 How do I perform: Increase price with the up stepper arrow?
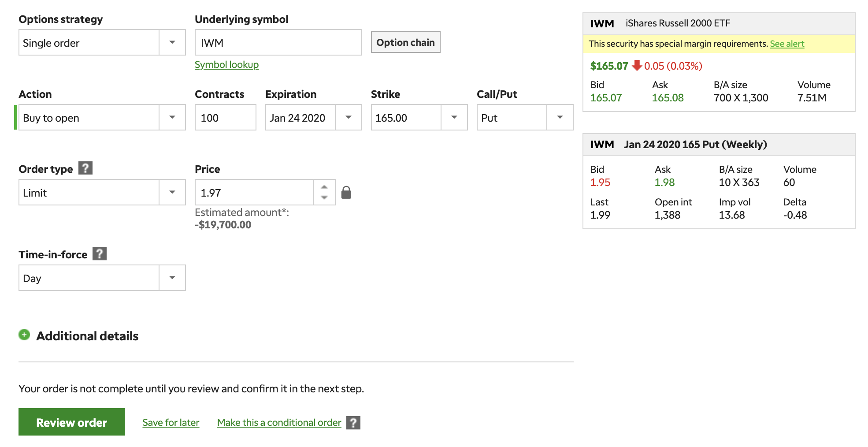[324, 187]
